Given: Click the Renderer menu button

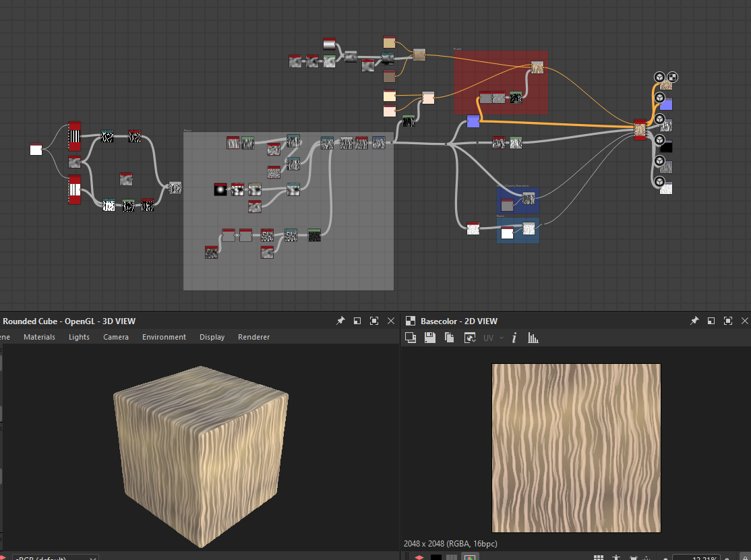Looking at the screenshot, I should pos(253,337).
